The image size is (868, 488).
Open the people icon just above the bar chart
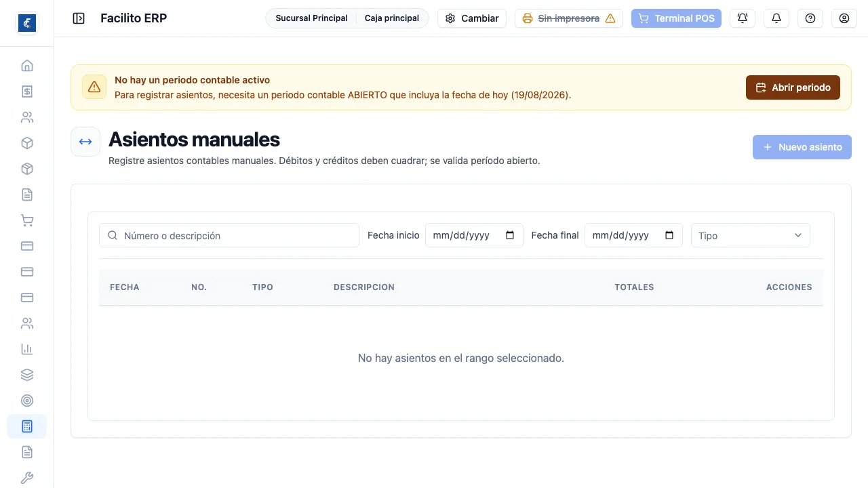tap(27, 323)
